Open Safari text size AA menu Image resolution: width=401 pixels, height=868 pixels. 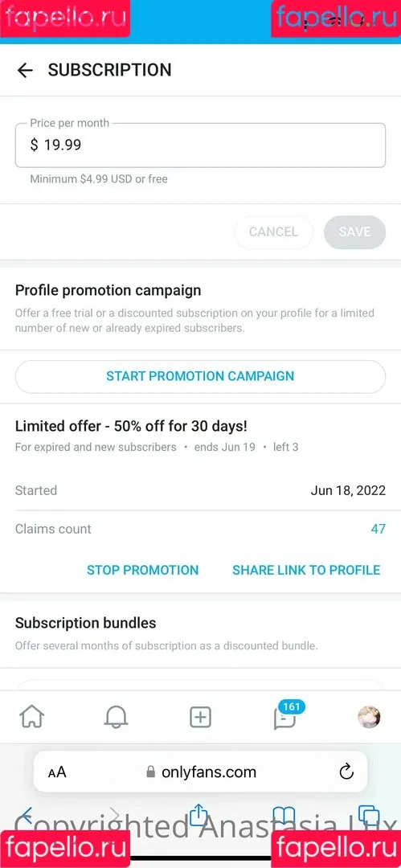coord(57,772)
